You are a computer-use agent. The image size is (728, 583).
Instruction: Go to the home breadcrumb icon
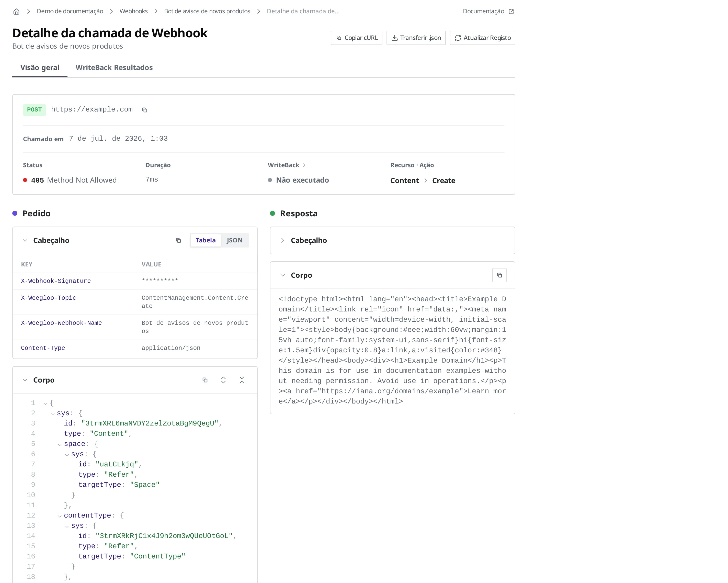pos(16,12)
